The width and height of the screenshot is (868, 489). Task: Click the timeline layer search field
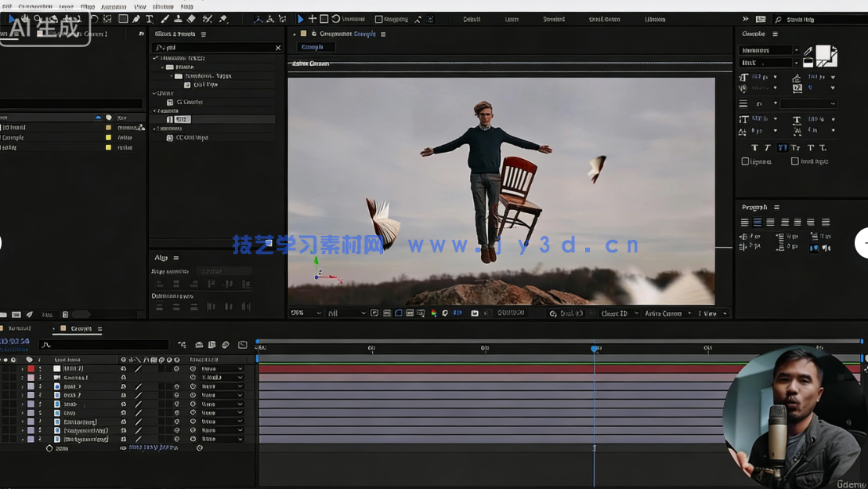(103, 345)
